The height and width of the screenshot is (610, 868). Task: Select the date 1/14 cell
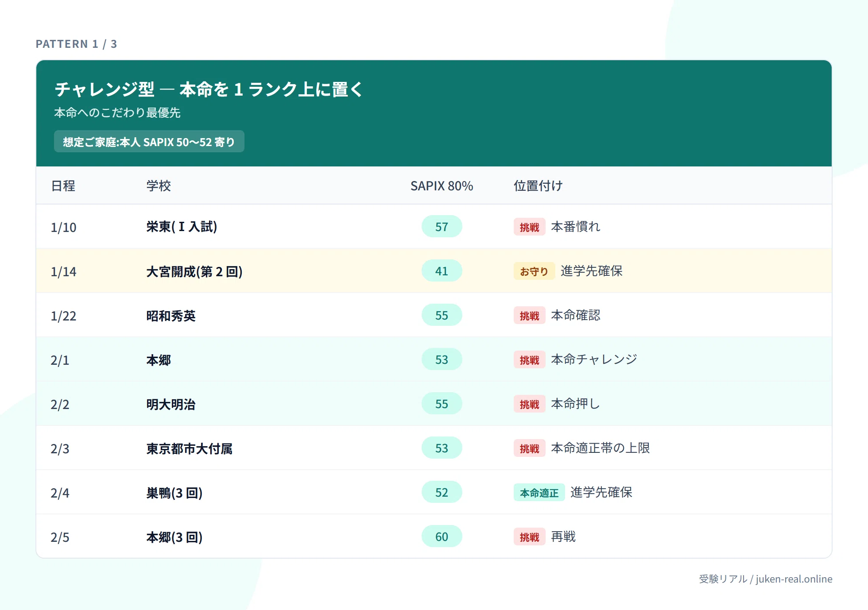[x=63, y=271]
